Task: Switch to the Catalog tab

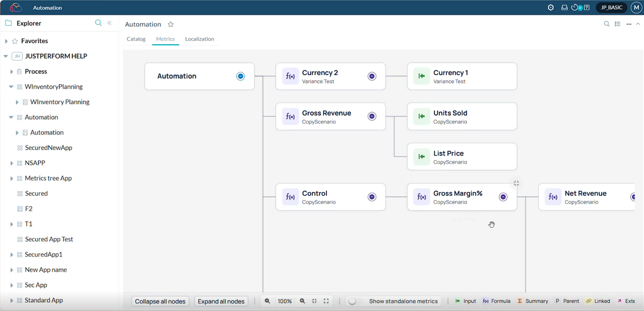Action: click(136, 39)
